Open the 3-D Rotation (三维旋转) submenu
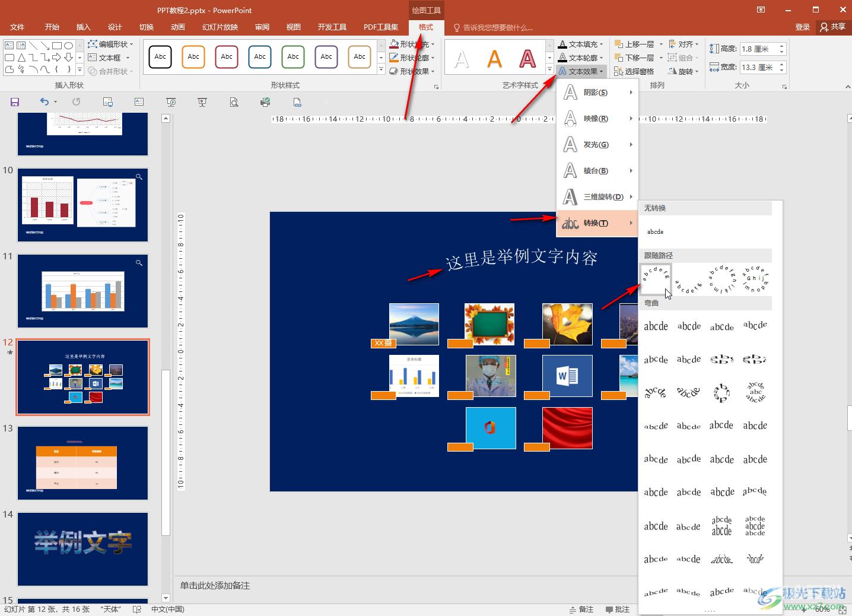 pos(597,197)
